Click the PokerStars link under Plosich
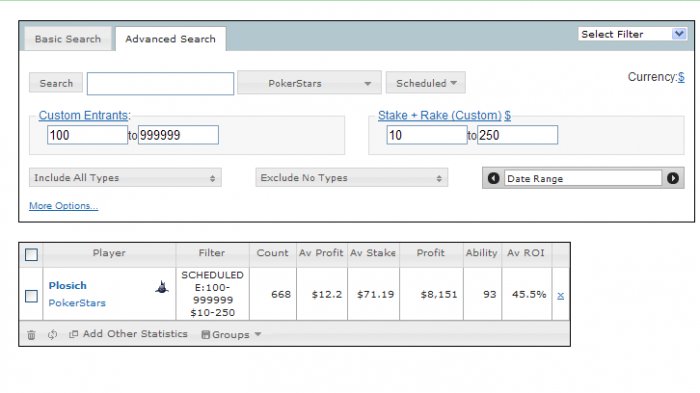Viewport: 700px width, 393px height. [77, 303]
